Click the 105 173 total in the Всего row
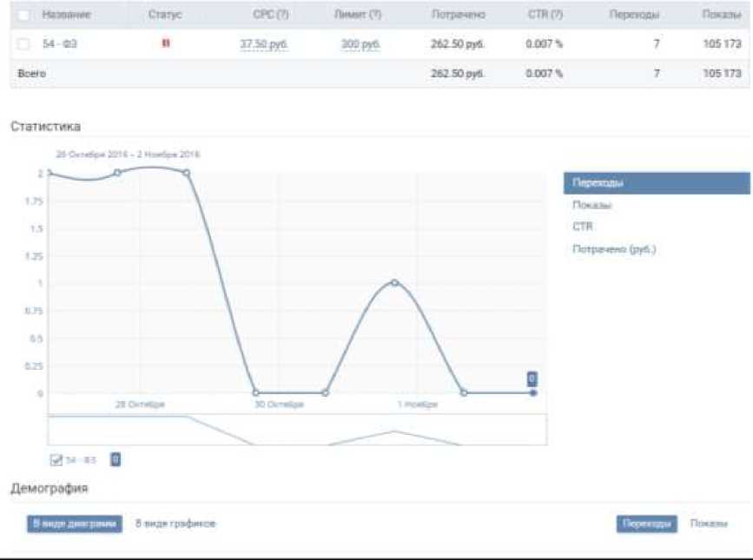This screenshot has width=753, height=560. [723, 74]
